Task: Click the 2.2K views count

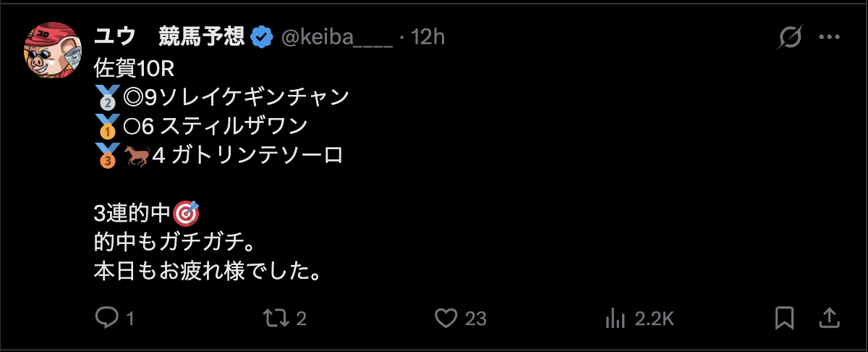Action: pos(655,318)
